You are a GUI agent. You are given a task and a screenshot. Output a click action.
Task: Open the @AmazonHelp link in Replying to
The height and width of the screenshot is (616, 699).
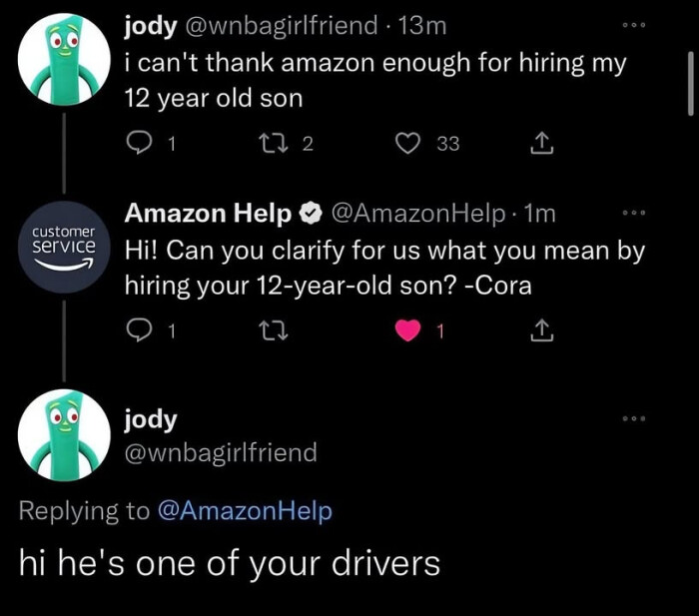tap(245, 510)
